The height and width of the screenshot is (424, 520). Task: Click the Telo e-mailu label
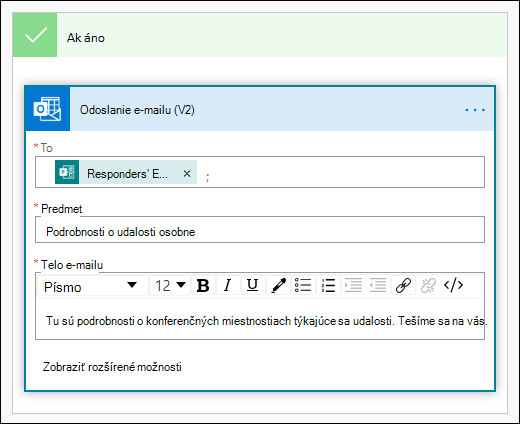[72, 265]
